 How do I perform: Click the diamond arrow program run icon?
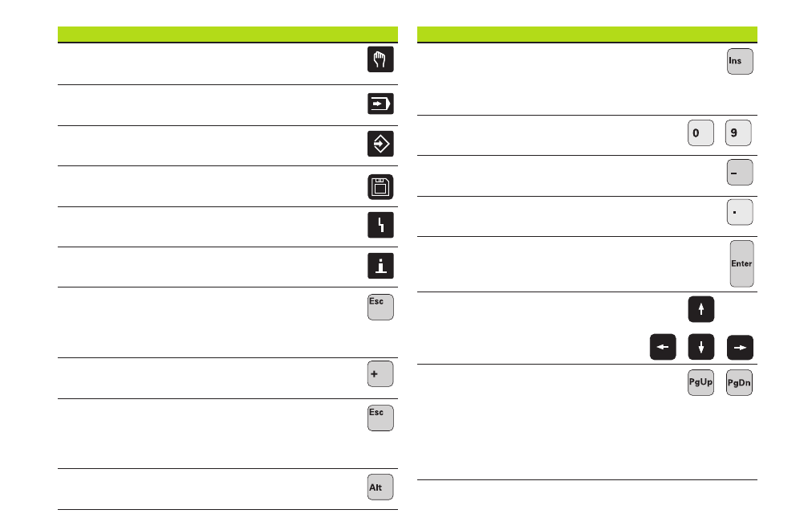point(380,144)
